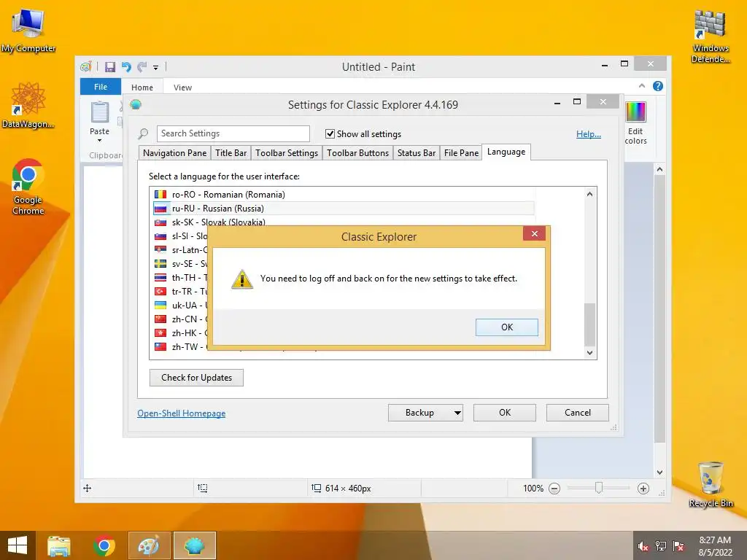The height and width of the screenshot is (560, 747).
Task: Close the Classic Explorer warning dialog
Action: pos(534,233)
